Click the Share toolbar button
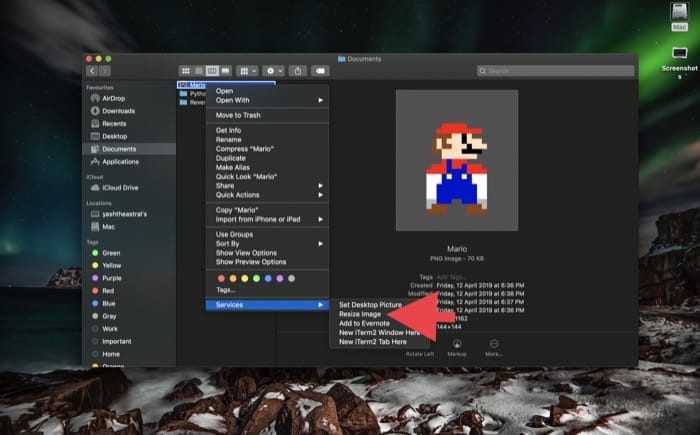 [298, 71]
